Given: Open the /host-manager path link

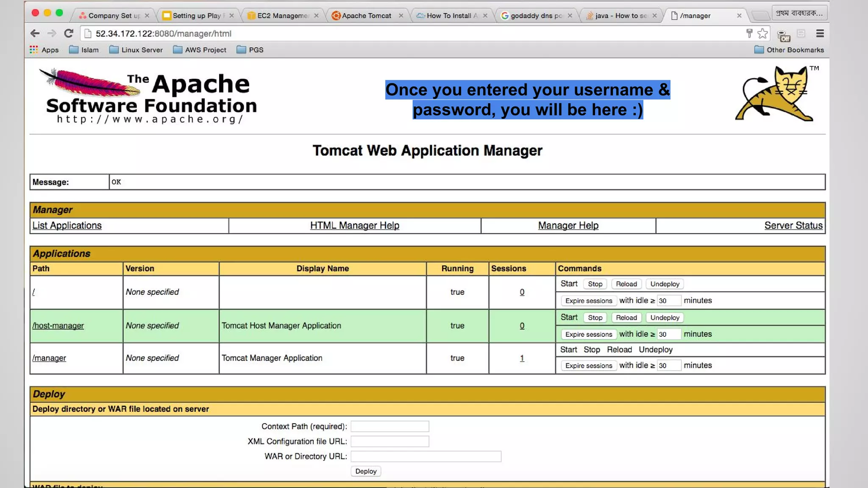Looking at the screenshot, I should click(58, 326).
